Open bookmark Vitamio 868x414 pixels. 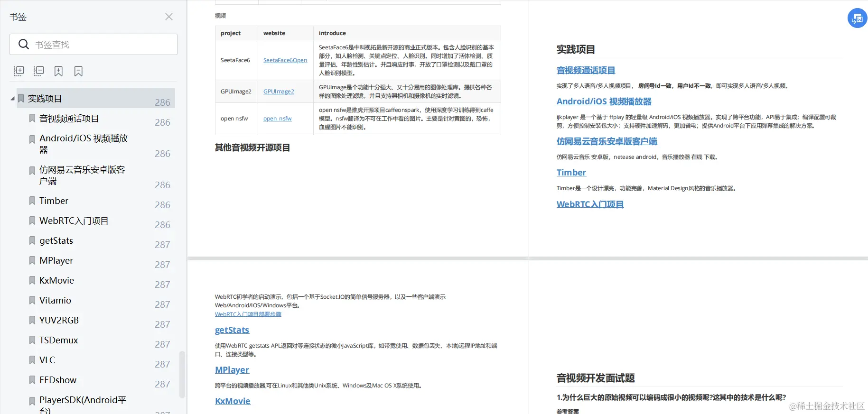[x=55, y=300]
